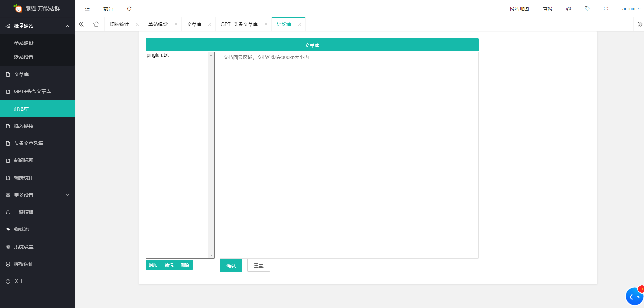This screenshot has width=644, height=308.
Task: Open 新闻标题 in sidebar
Action: 37,160
